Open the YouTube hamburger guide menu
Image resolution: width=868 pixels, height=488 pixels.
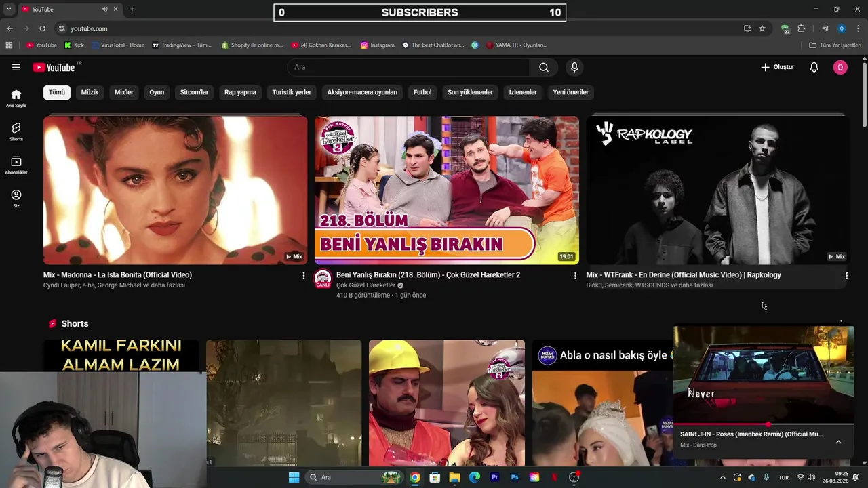(16, 67)
